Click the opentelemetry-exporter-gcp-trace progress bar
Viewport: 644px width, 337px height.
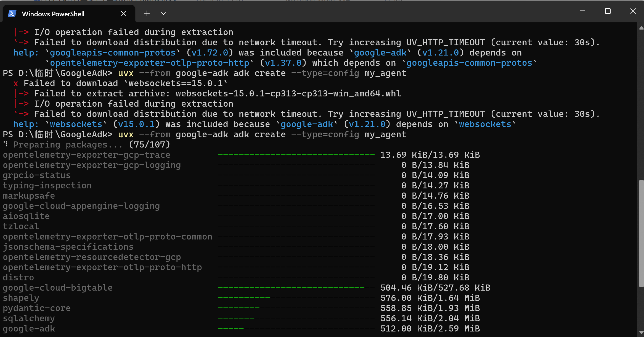click(296, 155)
